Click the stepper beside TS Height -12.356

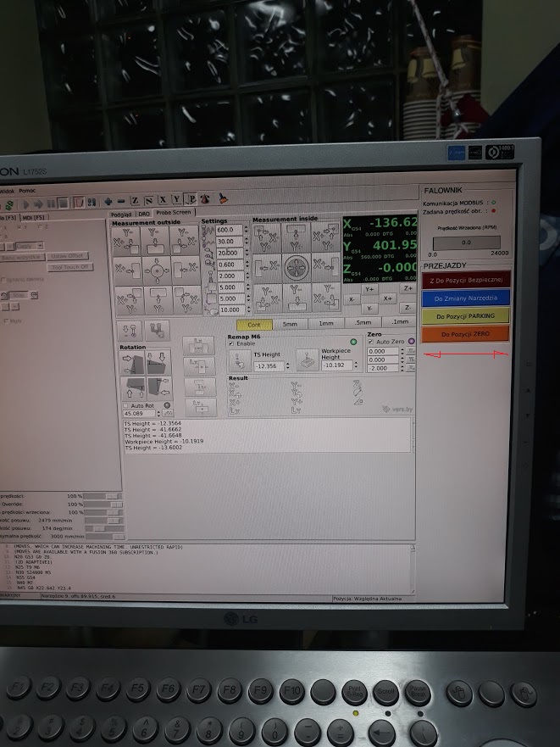pyautogui.click(x=287, y=366)
